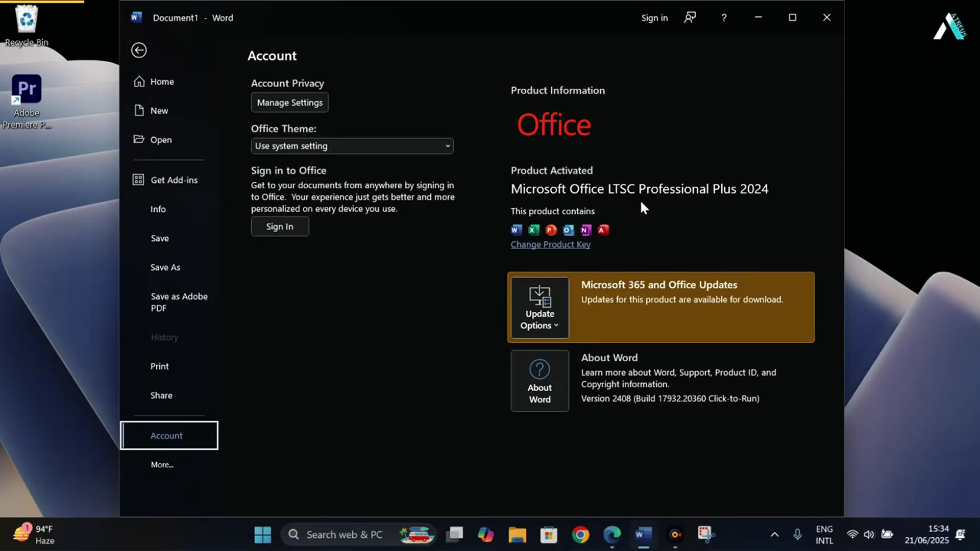980x551 pixels.
Task: Open the screen recorder taskbar icon
Action: 675,535
